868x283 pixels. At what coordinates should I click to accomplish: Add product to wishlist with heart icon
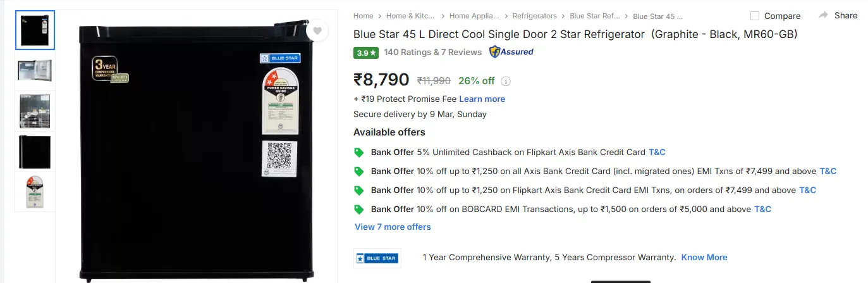pyautogui.click(x=317, y=30)
